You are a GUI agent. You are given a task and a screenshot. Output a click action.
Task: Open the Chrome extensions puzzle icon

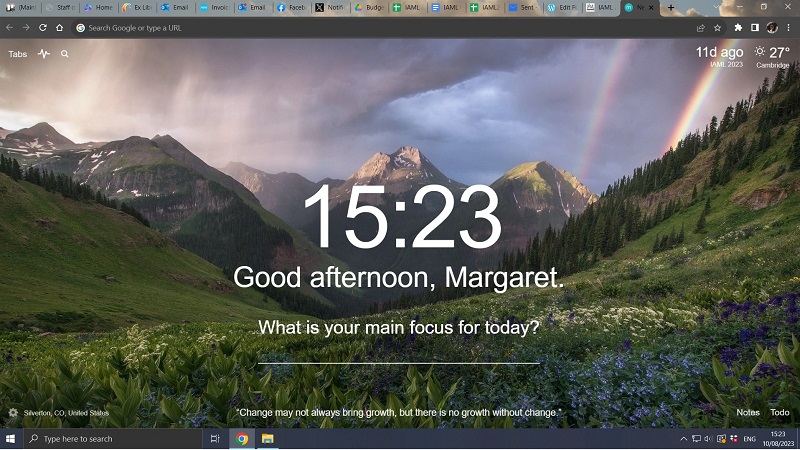738,28
